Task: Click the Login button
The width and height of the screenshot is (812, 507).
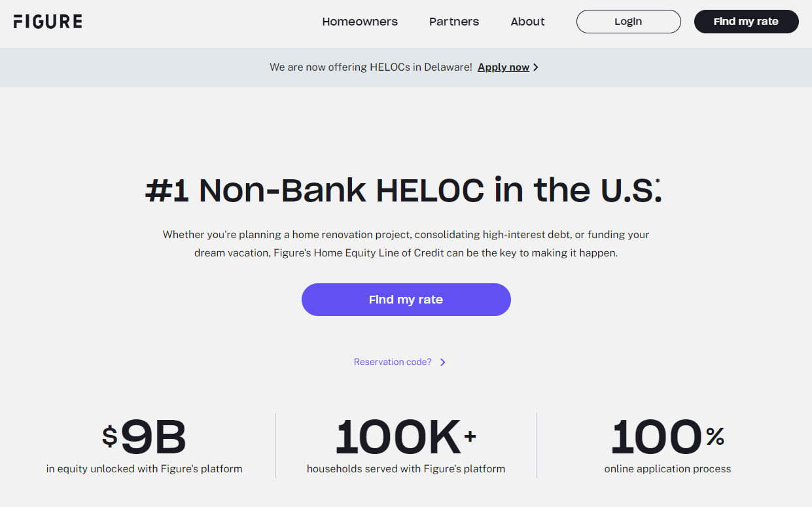Action: 628,22
